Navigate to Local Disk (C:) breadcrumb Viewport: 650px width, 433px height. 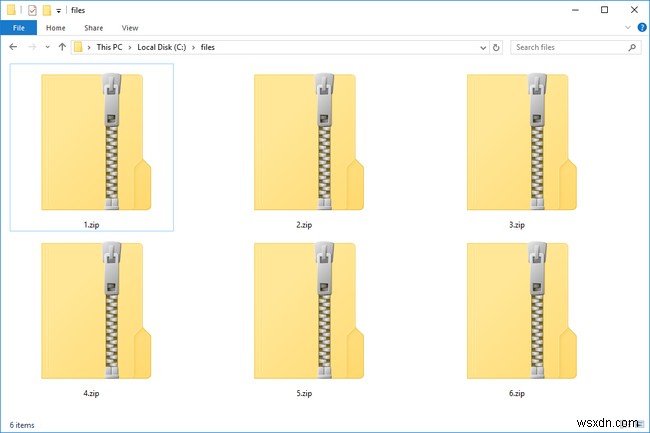point(162,47)
